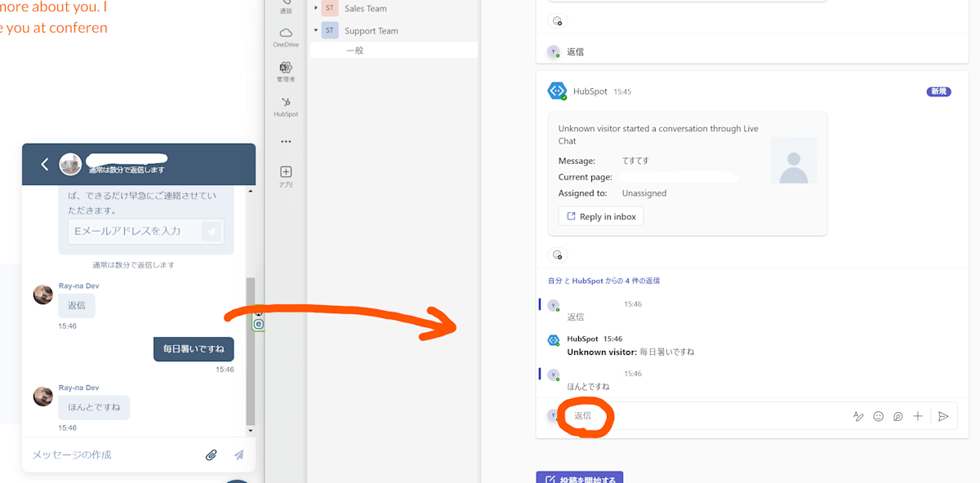980x483 pixels.
Task: Go back using the chat widget chevron
Action: 45,164
